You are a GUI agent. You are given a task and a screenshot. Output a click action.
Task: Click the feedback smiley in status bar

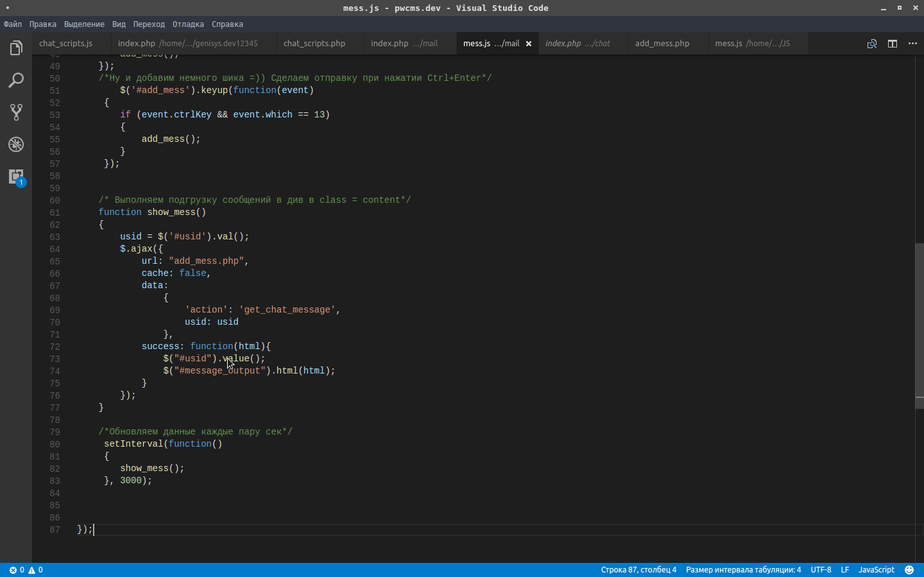tap(909, 570)
